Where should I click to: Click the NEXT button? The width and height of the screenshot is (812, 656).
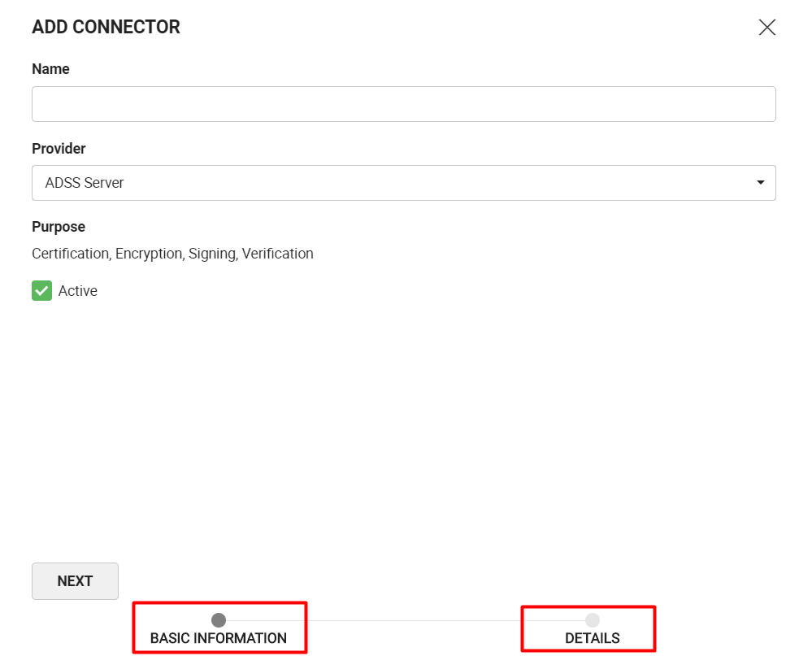[75, 581]
